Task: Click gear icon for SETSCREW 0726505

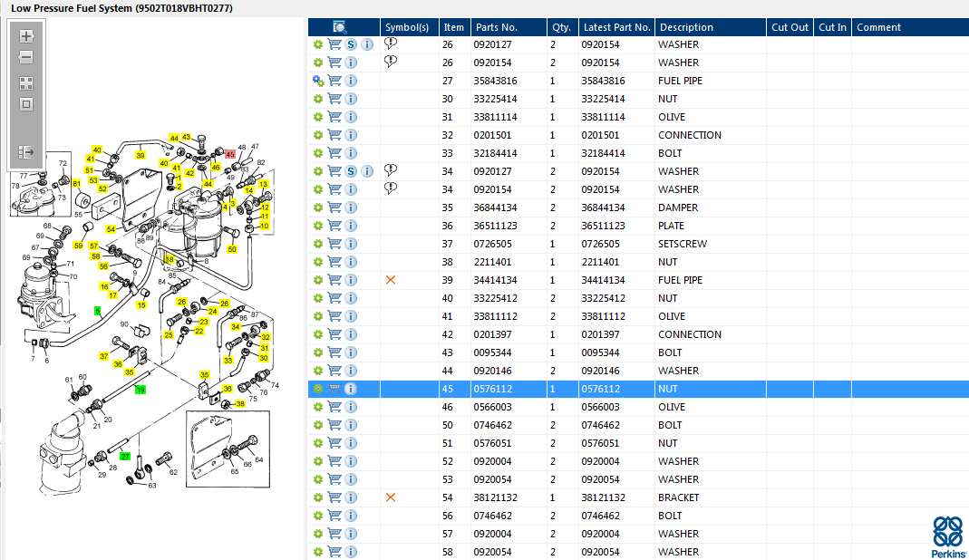Action: click(x=317, y=244)
